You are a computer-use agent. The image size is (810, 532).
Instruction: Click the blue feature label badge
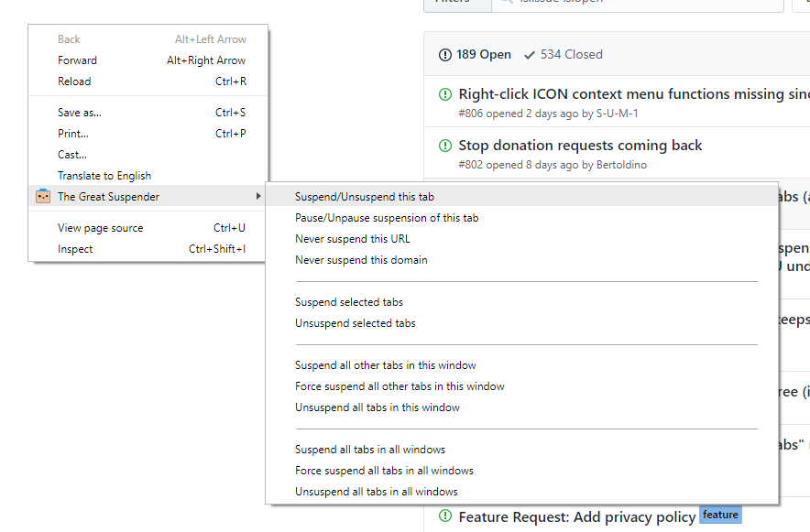point(720,515)
